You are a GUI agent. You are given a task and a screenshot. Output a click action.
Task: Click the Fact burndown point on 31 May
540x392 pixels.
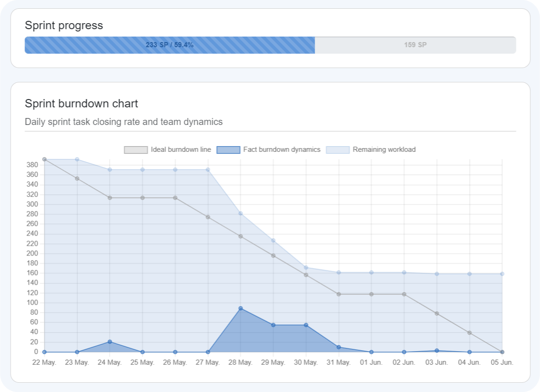pos(339,347)
